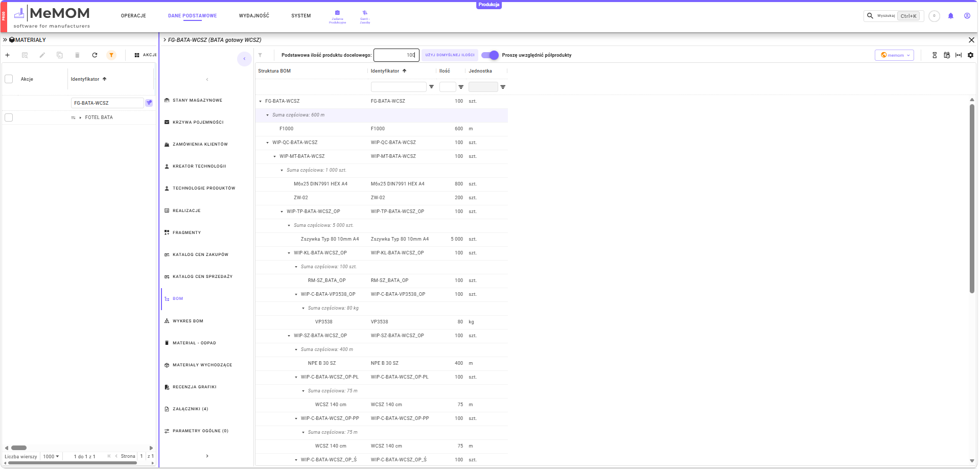The width and height of the screenshot is (980, 469).
Task: Open the KATALOG CEN ZAKUPÓW section
Action: coord(200,254)
